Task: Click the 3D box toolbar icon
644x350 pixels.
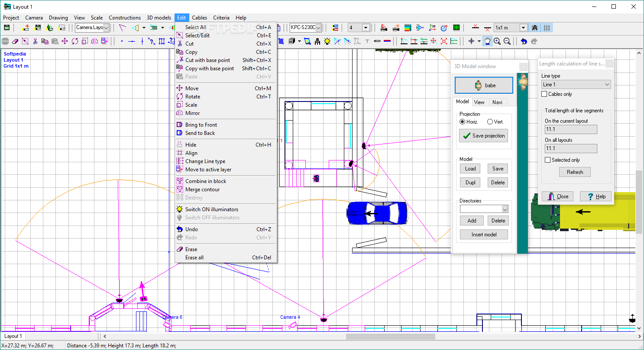Action: coord(291,41)
